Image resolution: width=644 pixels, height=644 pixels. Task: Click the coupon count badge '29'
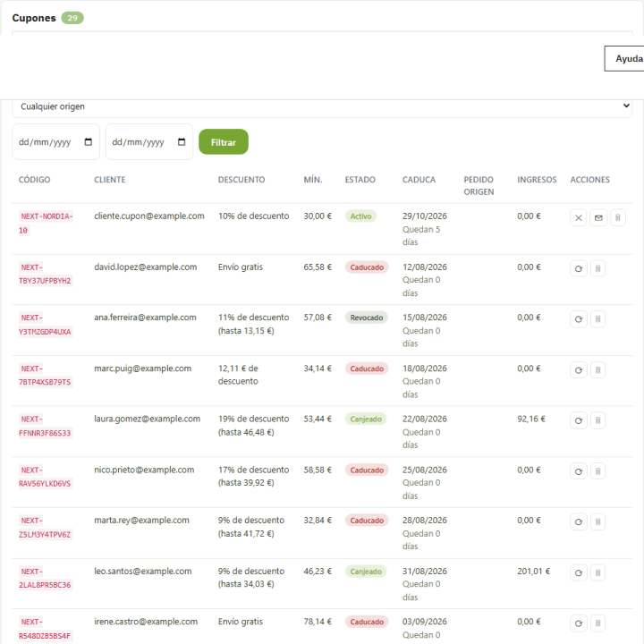coord(72,18)
